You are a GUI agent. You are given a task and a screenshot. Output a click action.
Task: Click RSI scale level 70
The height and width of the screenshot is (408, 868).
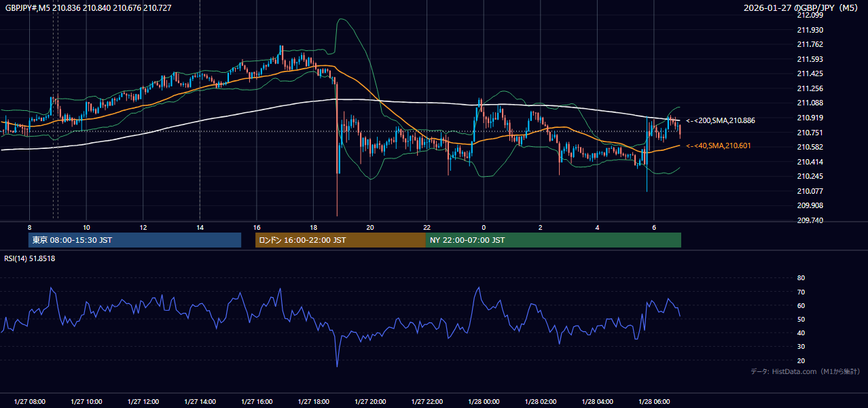(801, 292)
